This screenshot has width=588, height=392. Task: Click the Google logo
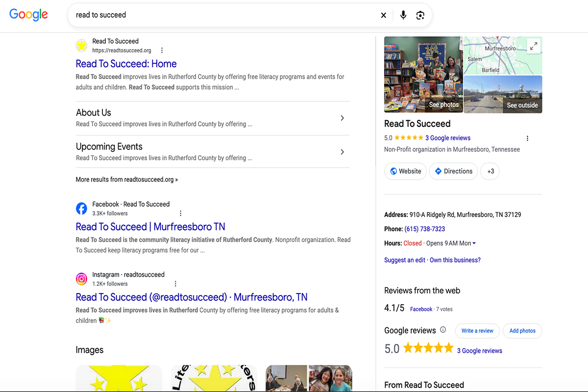point(29,15)
